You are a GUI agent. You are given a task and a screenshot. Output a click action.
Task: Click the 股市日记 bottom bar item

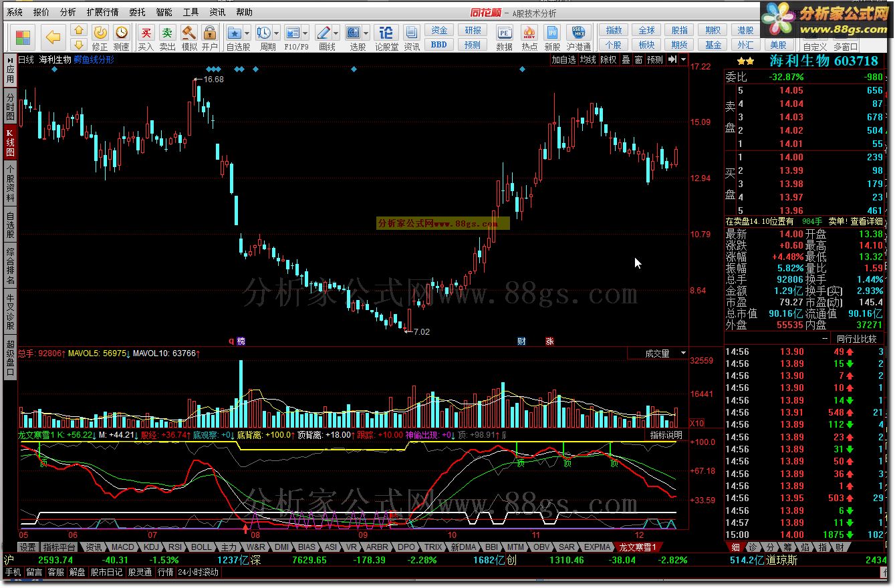click(106, 573)
